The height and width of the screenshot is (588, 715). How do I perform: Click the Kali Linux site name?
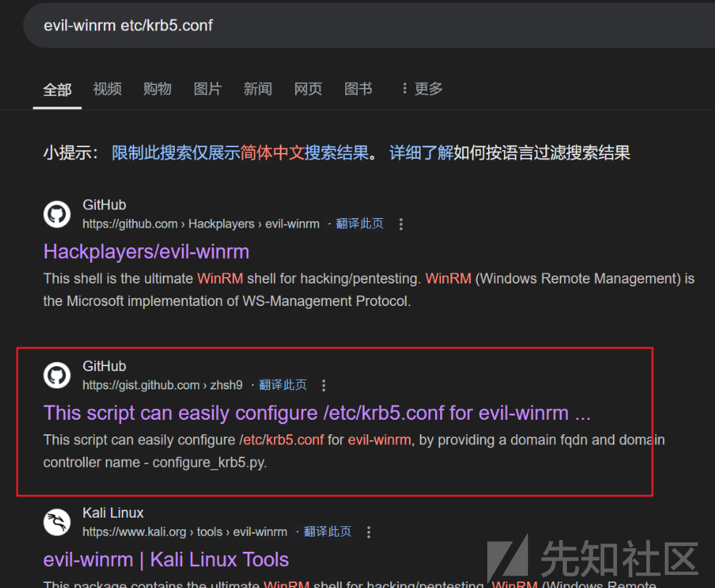(113, 513)
